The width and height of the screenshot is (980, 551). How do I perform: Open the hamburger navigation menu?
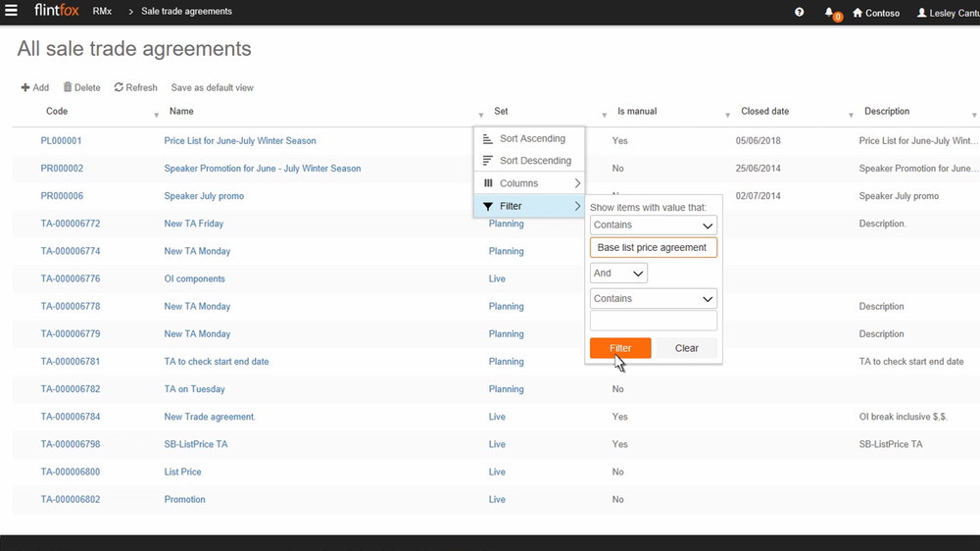click(11, 12)
